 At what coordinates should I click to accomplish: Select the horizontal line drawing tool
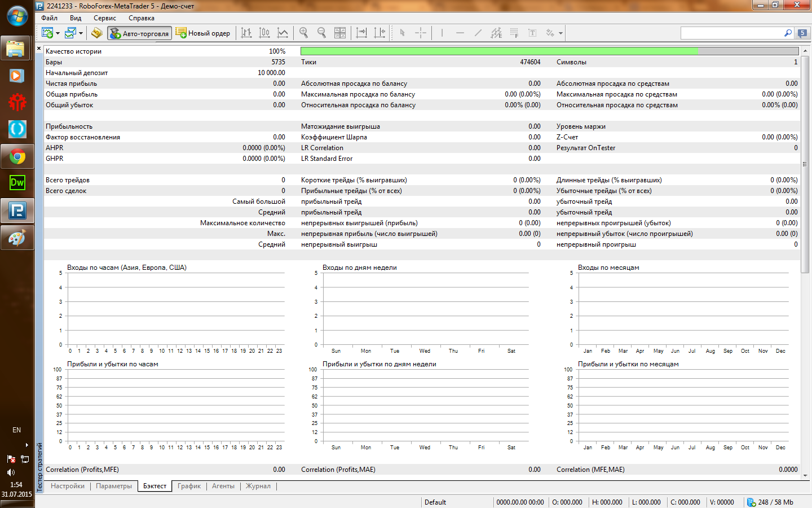[x=460, y=33]
